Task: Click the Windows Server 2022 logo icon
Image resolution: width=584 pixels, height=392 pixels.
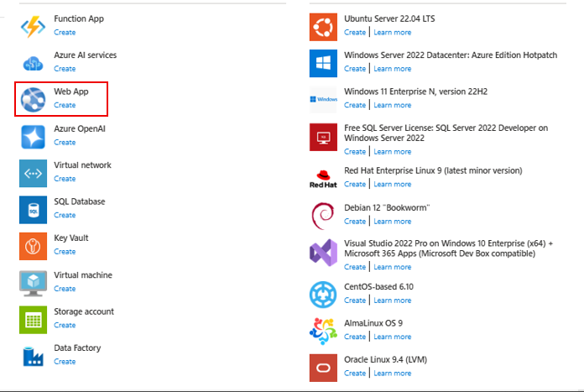Action: pos(323,63)
